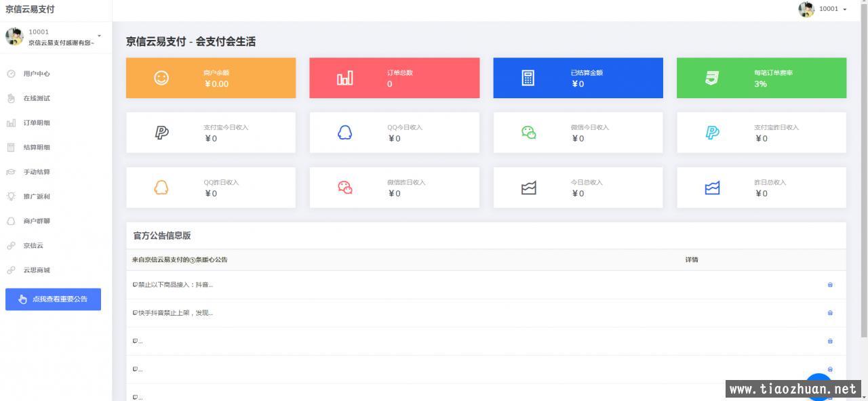The image size is (868, 401).
Task: Click the 用户中心 dashboard icon
Action: tap(11, 74)
